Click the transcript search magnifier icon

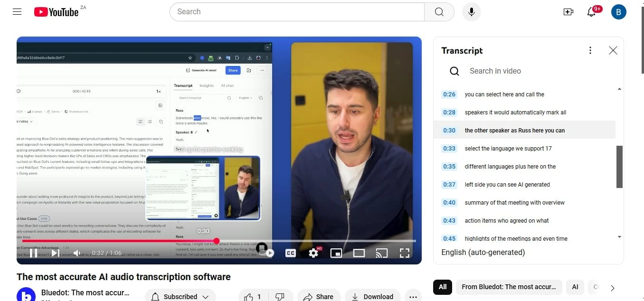coord(455,71)
